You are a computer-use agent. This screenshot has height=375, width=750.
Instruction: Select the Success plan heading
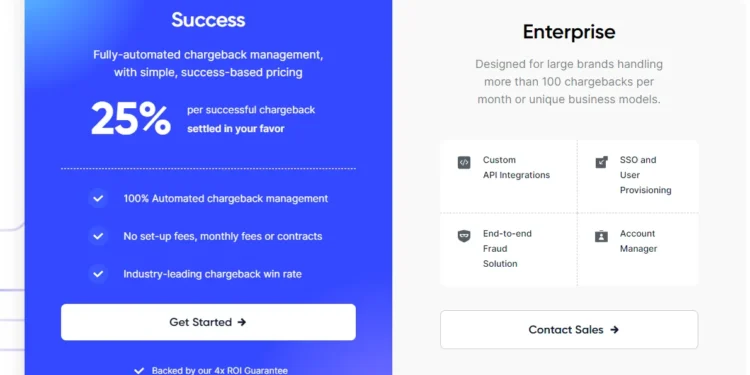[x=208, y=20]
